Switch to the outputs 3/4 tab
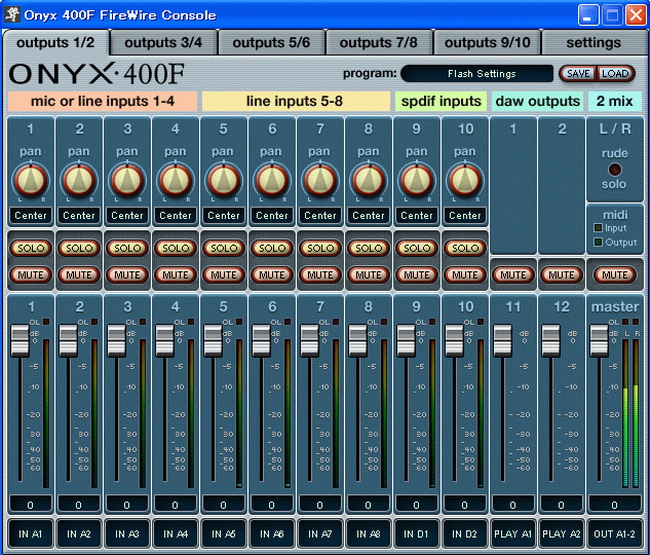Viewport: 650px width, 555px height. tap(163, 42)
